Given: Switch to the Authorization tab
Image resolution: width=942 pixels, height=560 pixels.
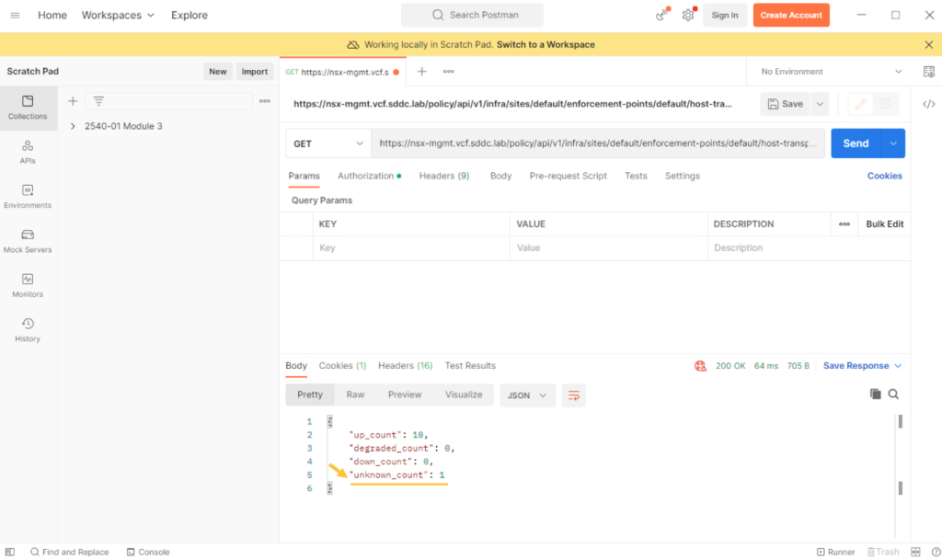Looking at the screenshot, I should coord(369,176).
